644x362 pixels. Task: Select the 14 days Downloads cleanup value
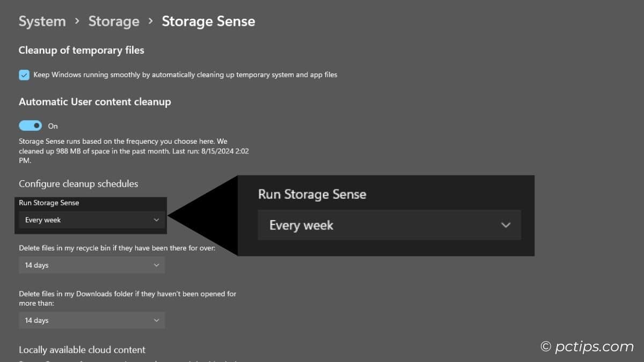(x=36, y=320)
